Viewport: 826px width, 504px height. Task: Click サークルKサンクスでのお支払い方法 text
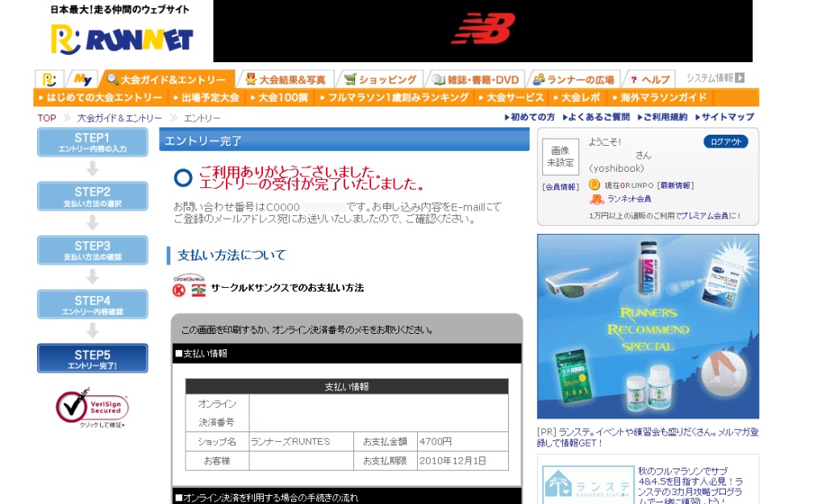click(x=287, y=288)
